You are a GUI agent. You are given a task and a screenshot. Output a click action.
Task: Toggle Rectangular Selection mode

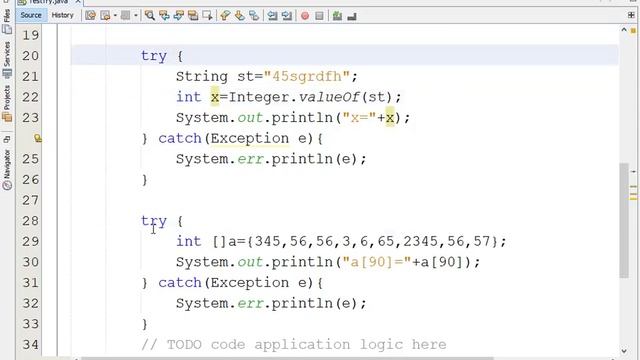207,16
